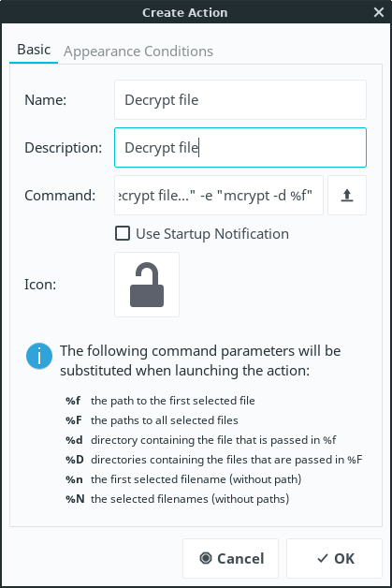Image resolution: width=392 pixels, height=588 pixels.
Task: Click inside the Command input showing mcrypt
Action: click(219, 196)
